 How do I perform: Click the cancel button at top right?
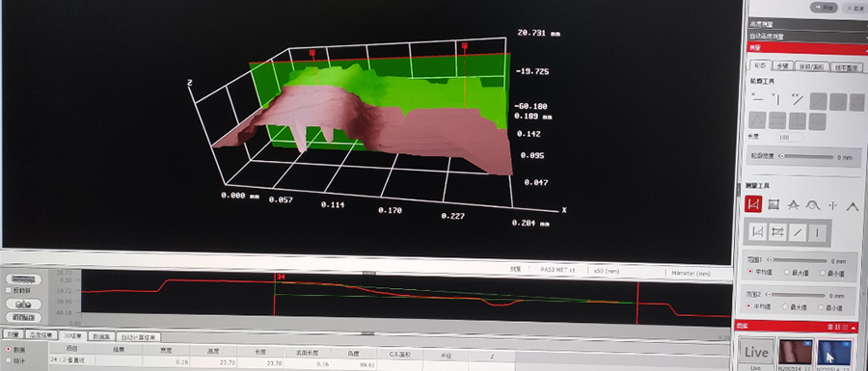[855, 8]
